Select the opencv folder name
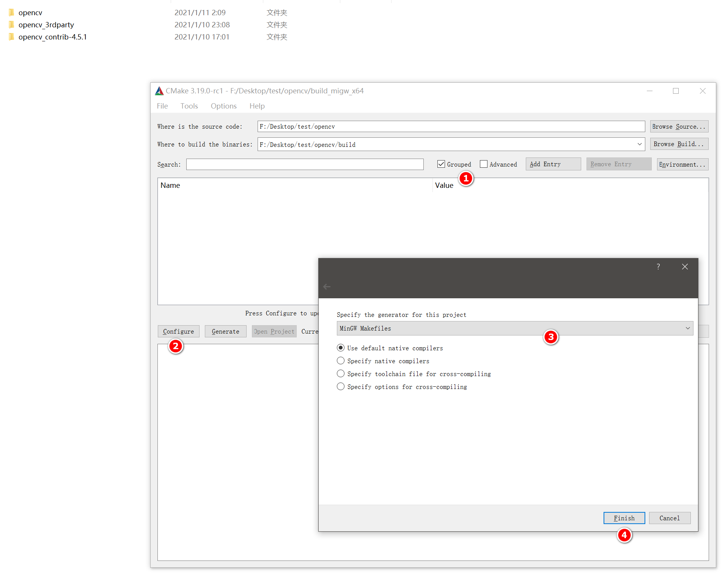The width and height of the screenshot is (728, 581). (30, 13)
